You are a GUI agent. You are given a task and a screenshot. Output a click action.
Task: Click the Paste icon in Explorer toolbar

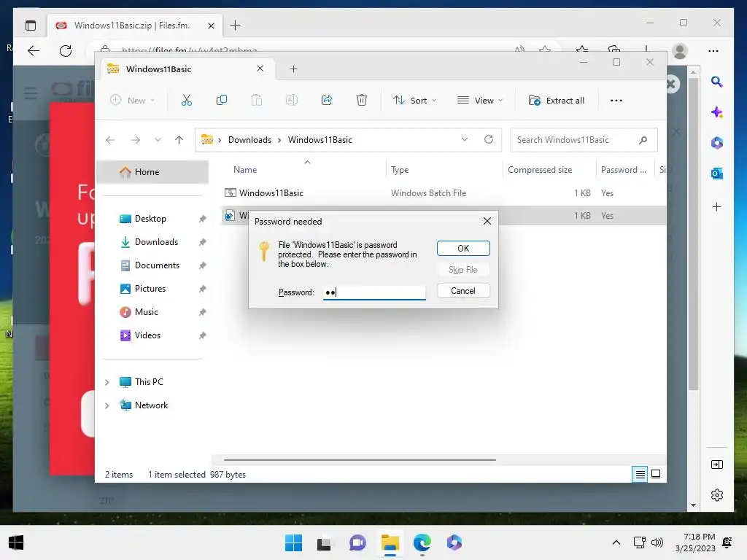point(257,100)
